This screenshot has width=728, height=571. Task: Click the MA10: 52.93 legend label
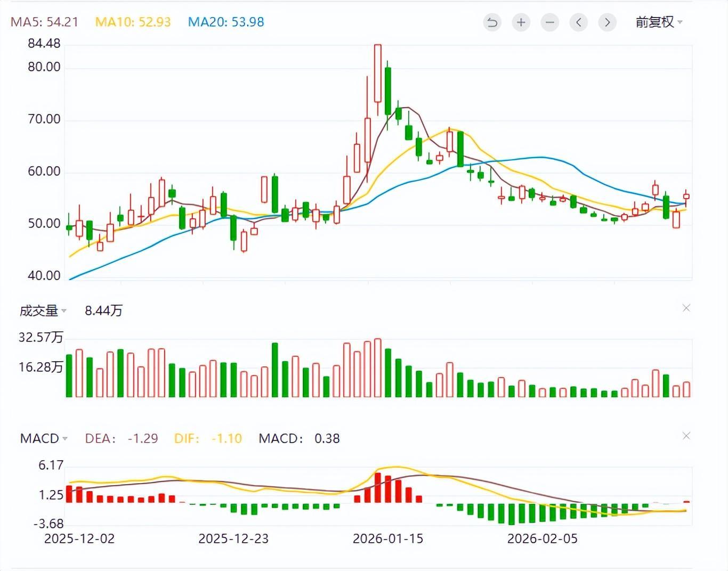click(x=133, y=22)
